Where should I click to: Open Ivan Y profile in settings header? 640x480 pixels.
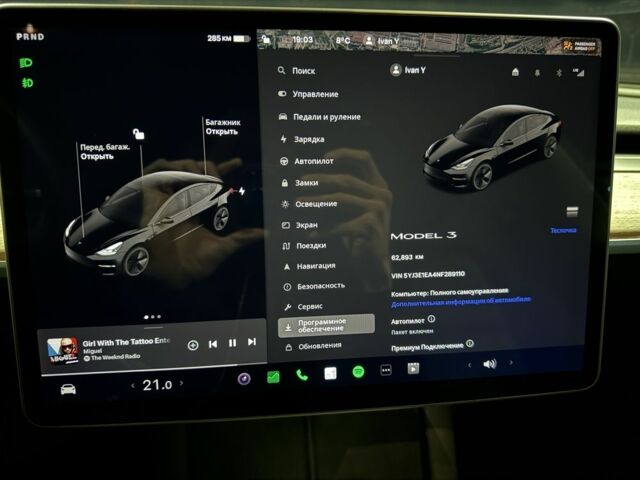point(408,70)
